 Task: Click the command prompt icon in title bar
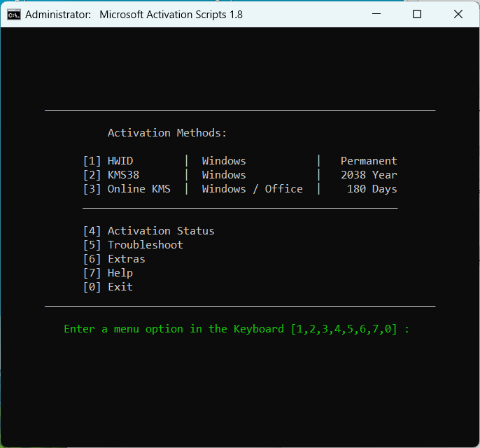pos(14,15)
